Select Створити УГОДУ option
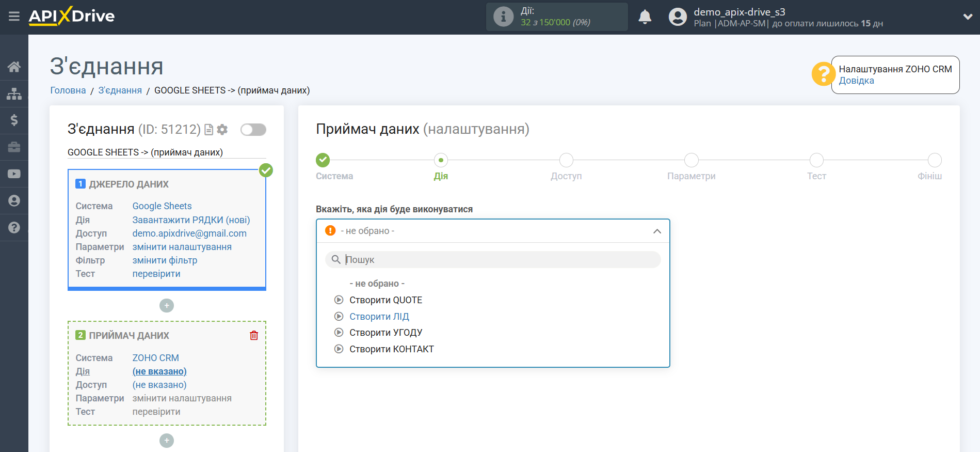Image resolution: width=980 pixels, height=452 pixels. (385, 333)
